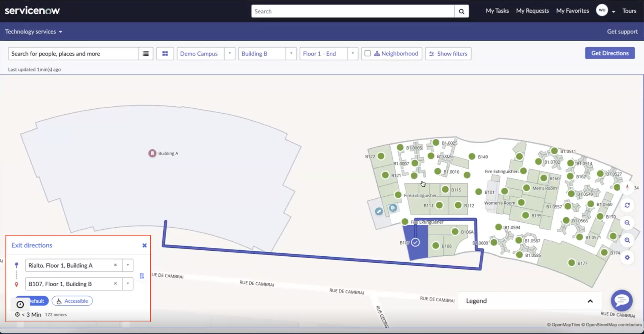The image size is (644, 334).
Task: Swap origin and destination with the arrows icon
Action: coord(142,276)
